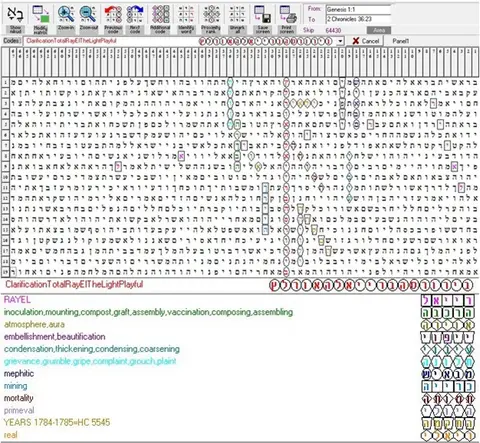Select the Identify word tool
Image resolution: width=480 pixels, height=443 pixels.
coord(186,18)
